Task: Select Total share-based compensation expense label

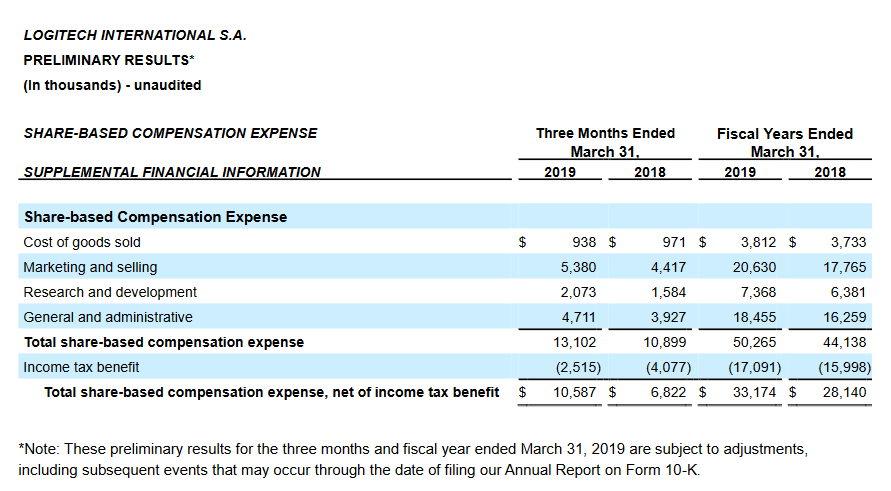Action: point(164,342)
